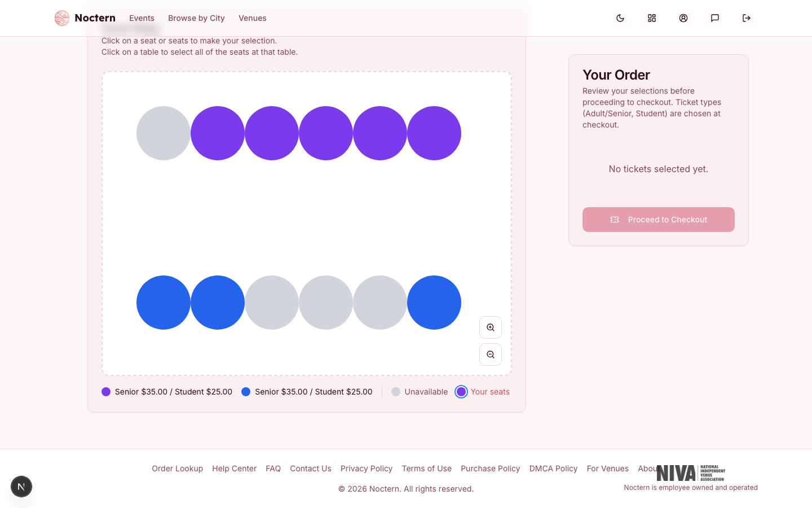Open the For Venues link
This screenshot has width=812, height=508.
pyautogui.click(x=608, y=468)
